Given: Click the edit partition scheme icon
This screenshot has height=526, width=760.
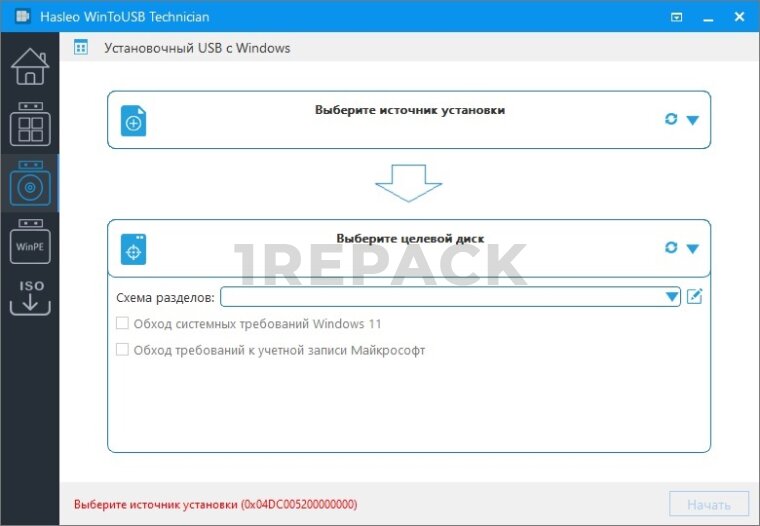Looking at the screenshot, I should 695,296.
